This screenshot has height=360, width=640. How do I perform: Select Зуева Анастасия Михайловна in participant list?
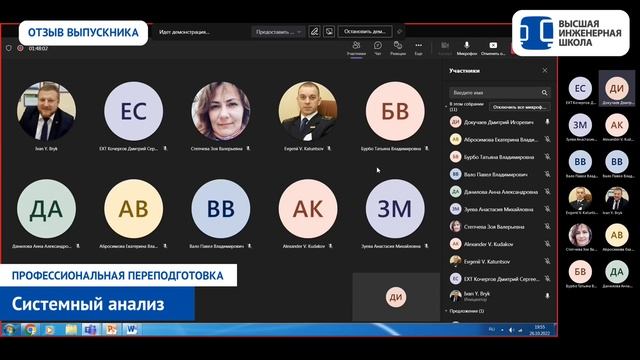tap(499, 209)
